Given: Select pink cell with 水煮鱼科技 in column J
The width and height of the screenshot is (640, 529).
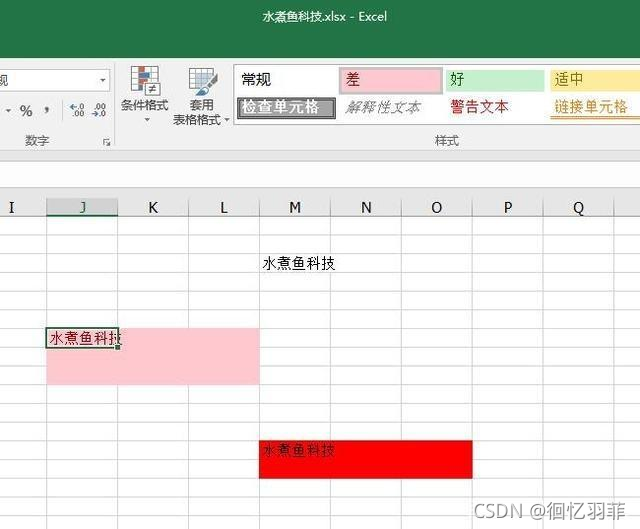Looking at the screenshot, I should point(82,338).
